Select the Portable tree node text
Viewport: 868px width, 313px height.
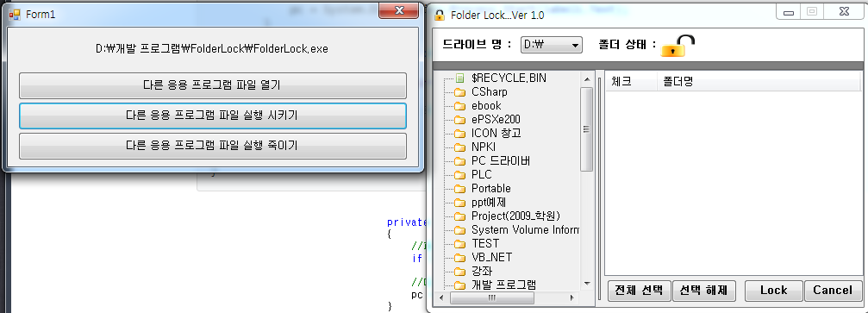491,189
